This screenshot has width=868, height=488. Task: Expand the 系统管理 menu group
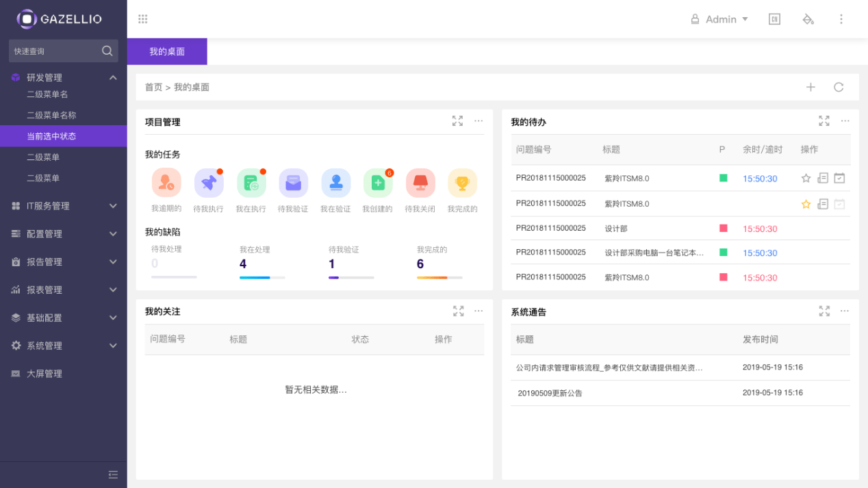point(113,346)
